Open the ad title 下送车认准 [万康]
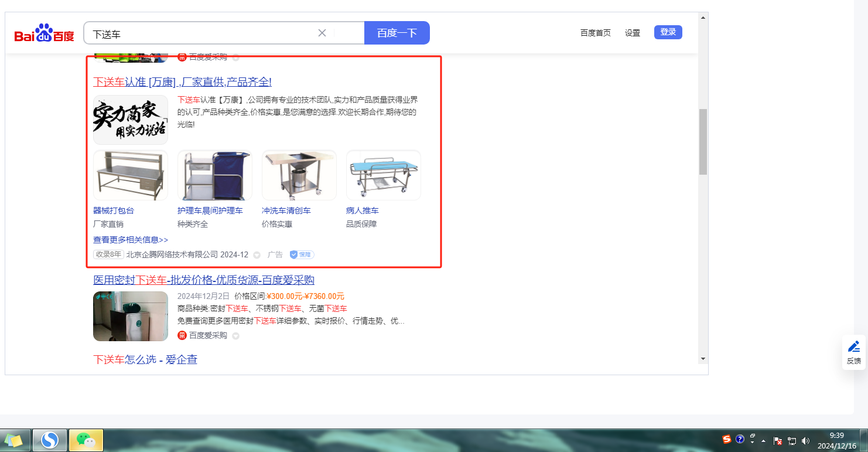Image resolution: width=868 pixels, height=452 pixels. pos(182,81)
